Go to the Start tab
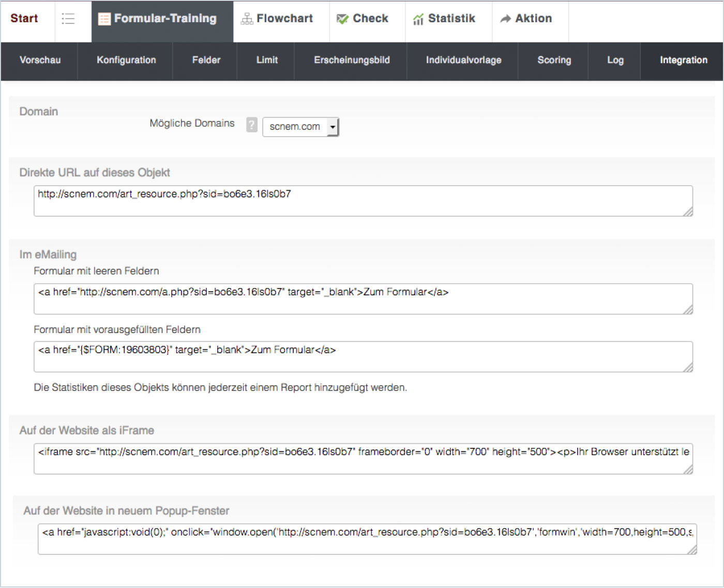This screenshot has width=724, height=588. click(24, 19)
